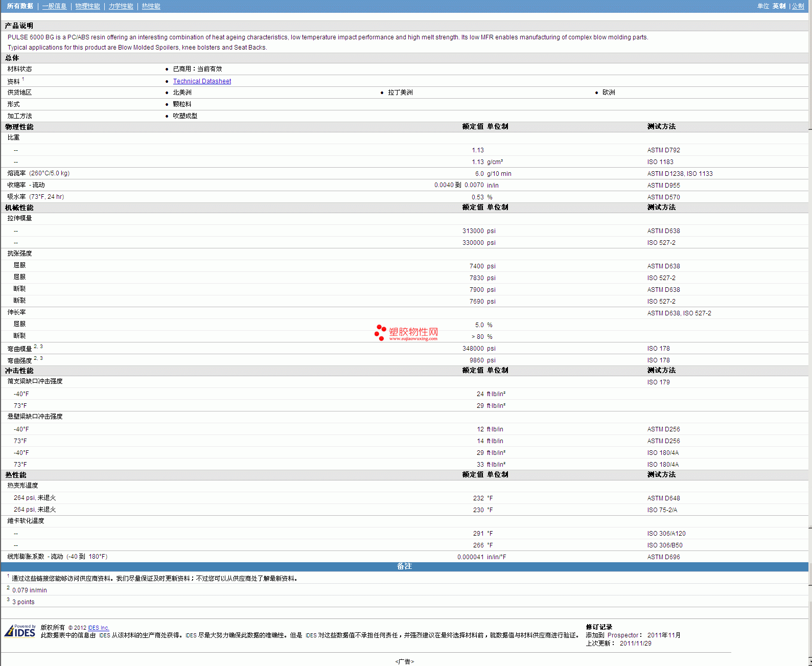Click the 机械性能 section header

(19, 208)
